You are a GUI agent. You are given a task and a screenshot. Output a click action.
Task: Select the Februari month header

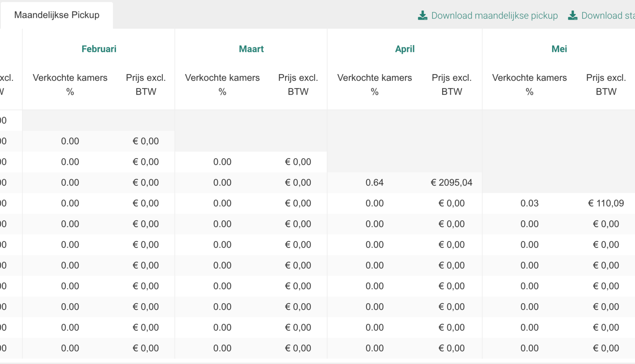[x=99, y=49]
